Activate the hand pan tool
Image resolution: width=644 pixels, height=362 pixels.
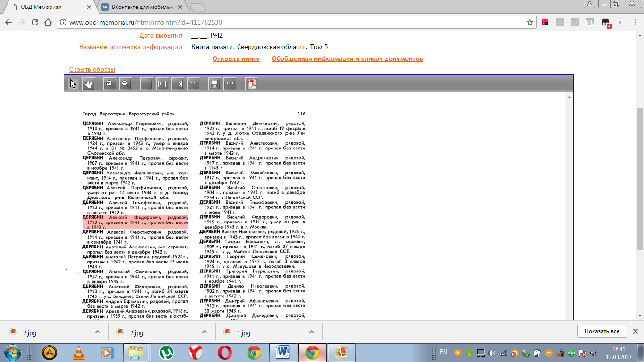tap(89, 84)
